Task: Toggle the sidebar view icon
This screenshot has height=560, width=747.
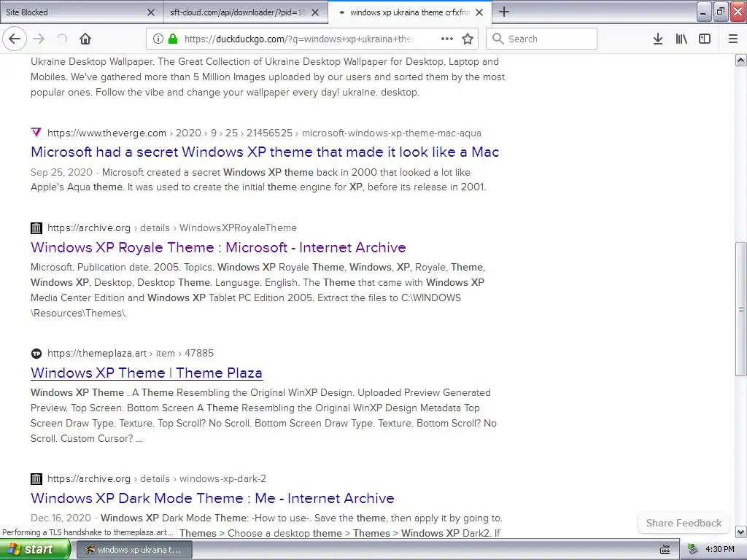Action: [x=705, y=39]
